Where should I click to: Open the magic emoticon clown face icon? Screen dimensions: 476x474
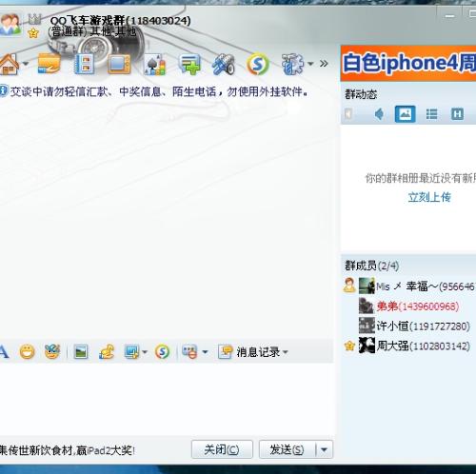click(x=52, y=351)
